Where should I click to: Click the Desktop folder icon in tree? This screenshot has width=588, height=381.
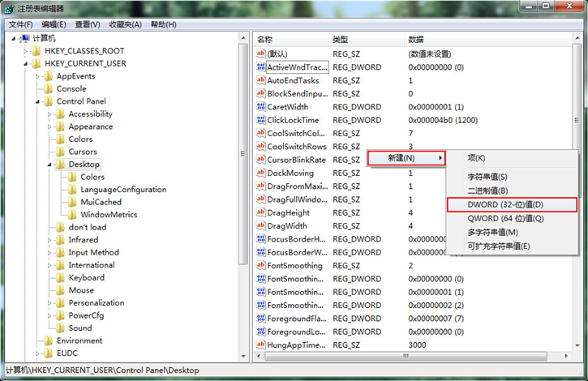[x=60, y=165]
